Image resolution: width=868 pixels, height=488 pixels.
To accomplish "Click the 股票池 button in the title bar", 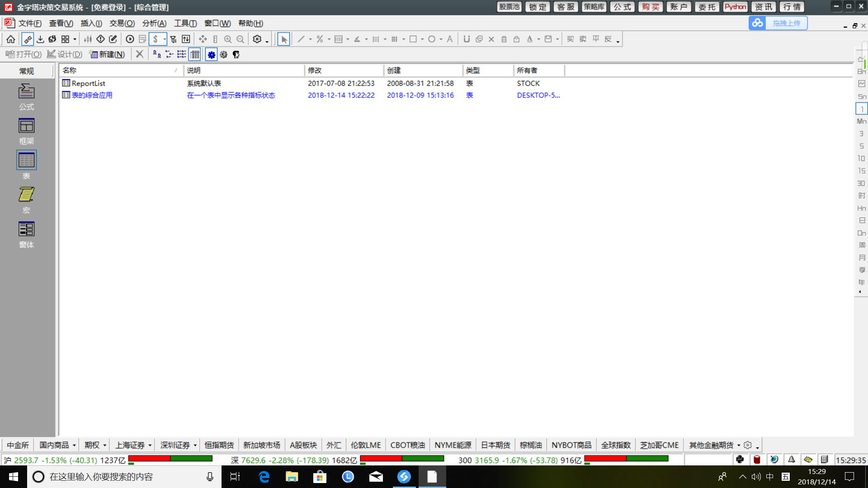I will 509,7.
